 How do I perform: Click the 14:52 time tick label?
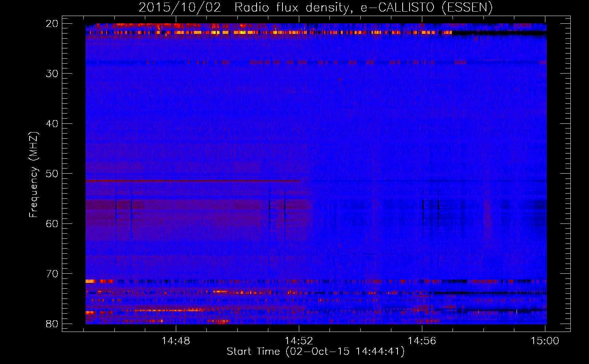(299, 341)
